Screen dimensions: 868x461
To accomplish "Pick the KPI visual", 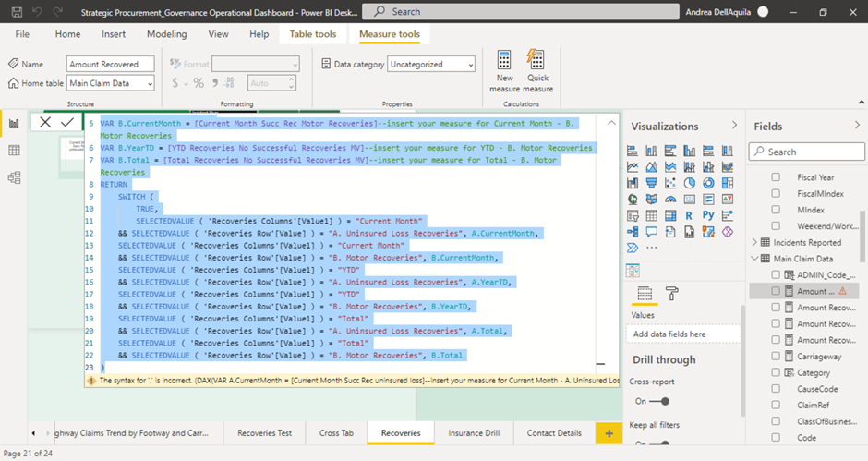I will click(x=728, y=199).
